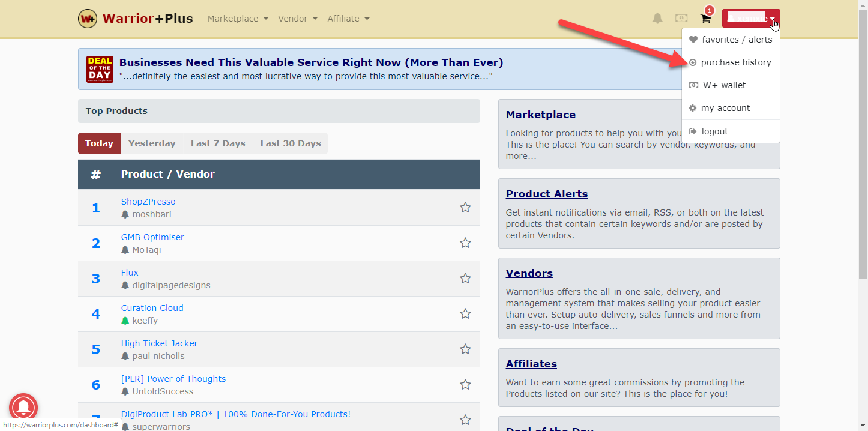
Task: Select favorites / alerts menu entry
Action: pyautogui.click(x=731, y=40)
